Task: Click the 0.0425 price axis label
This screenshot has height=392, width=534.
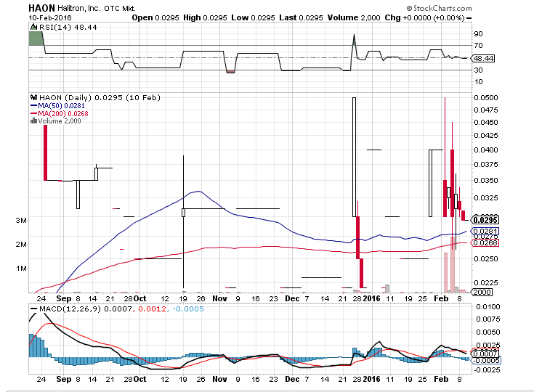Action: tap(485, 136)
